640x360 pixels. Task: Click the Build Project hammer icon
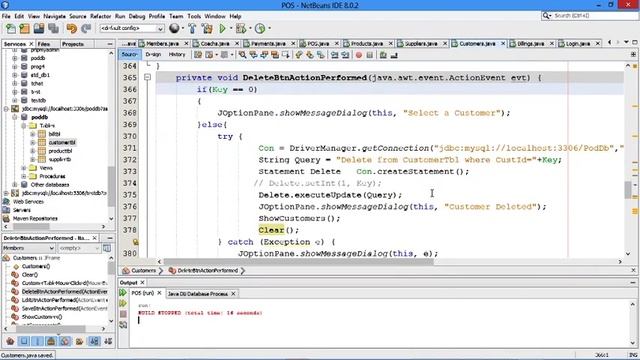click(192, 29)
